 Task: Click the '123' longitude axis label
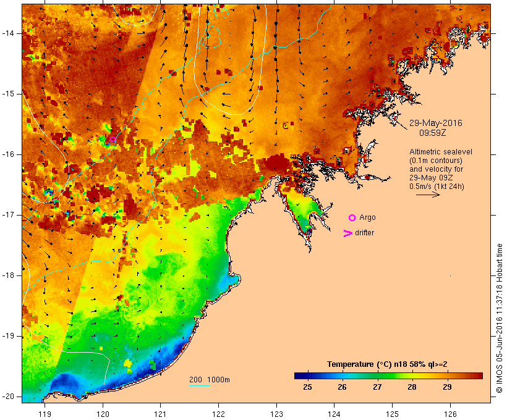[276, 414]
